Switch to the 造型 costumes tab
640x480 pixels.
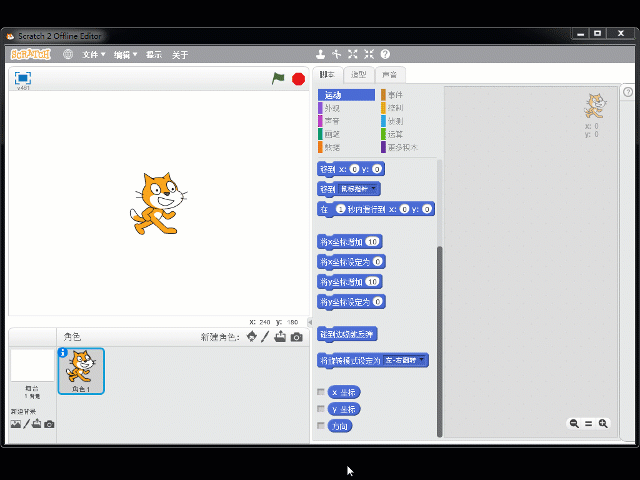[x=358, y=74]
